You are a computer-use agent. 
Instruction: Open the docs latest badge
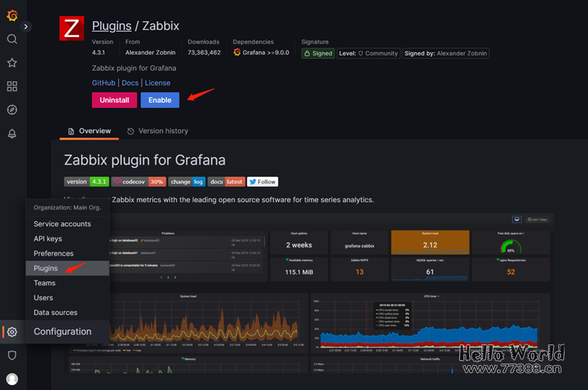tap(227, 182)
